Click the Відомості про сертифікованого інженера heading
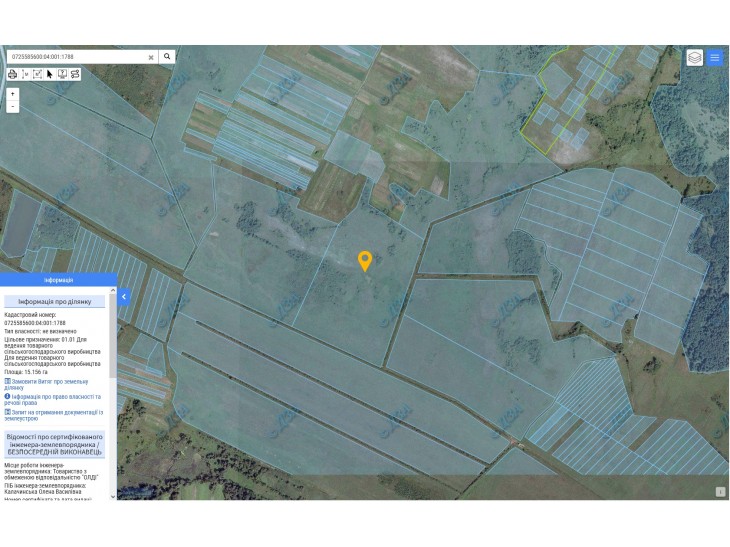 55,445
